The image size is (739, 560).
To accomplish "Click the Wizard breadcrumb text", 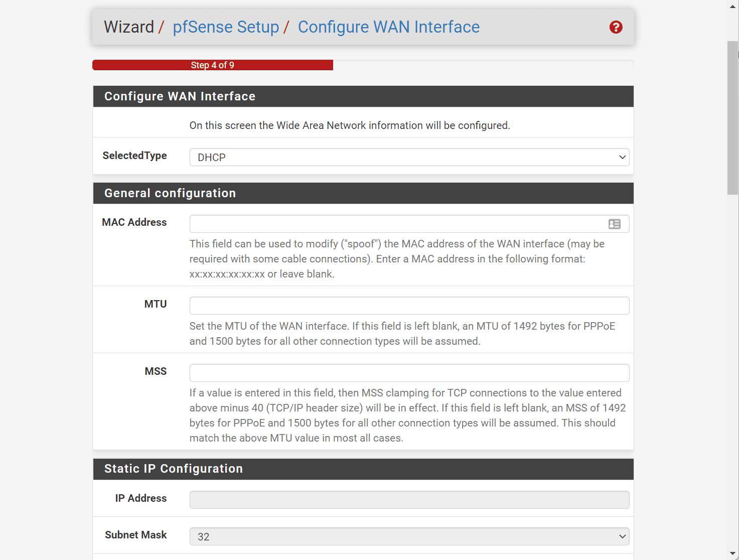I will 129,27.
